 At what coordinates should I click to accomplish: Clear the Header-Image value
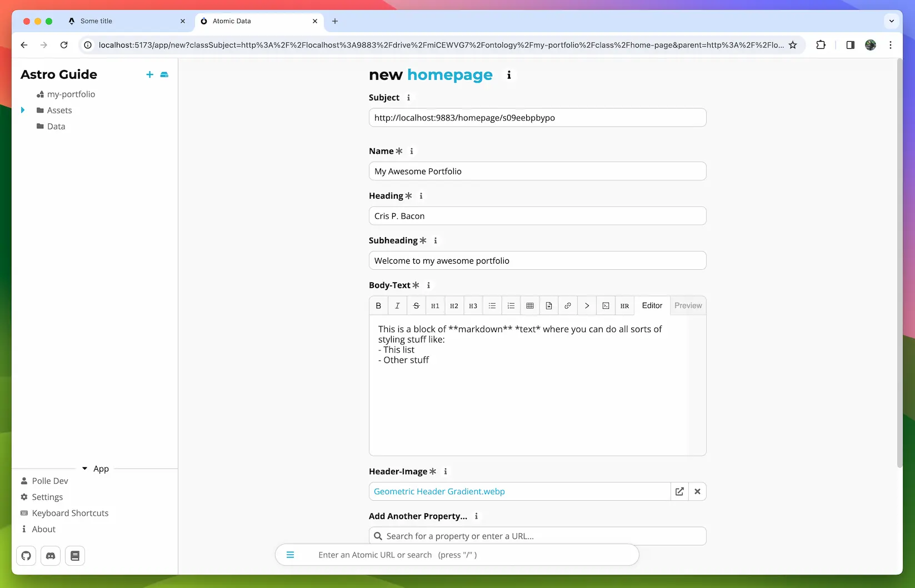click(697, 491)
